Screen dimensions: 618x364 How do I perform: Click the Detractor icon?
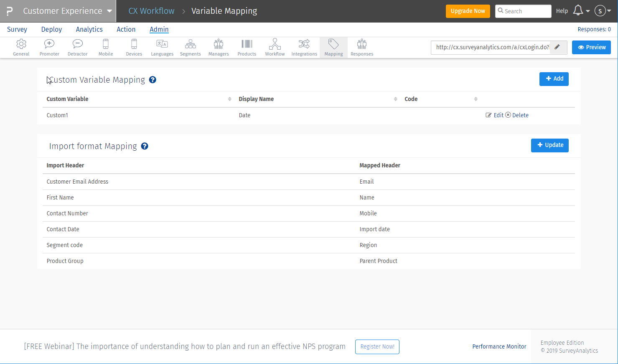(77, 47)
